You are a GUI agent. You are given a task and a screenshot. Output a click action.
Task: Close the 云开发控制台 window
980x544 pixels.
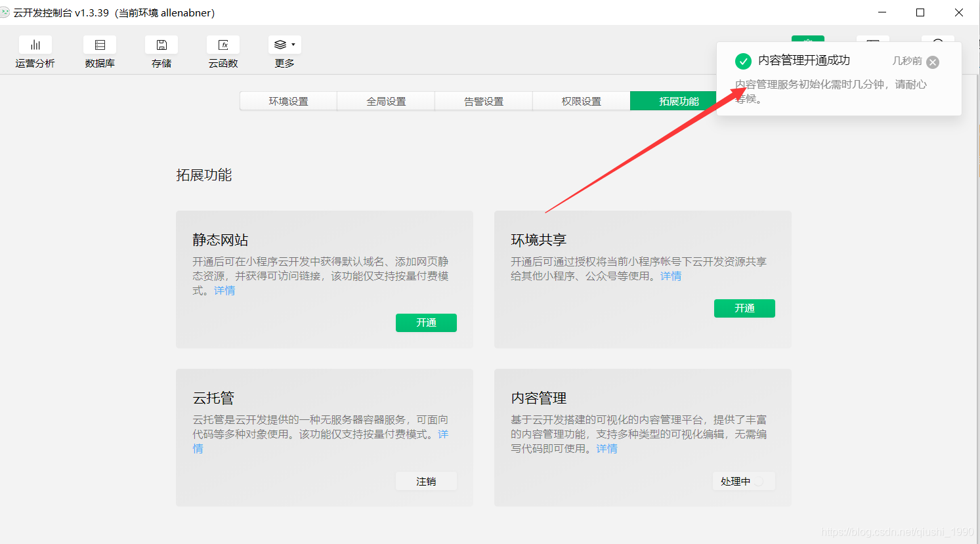coord(958,12)
